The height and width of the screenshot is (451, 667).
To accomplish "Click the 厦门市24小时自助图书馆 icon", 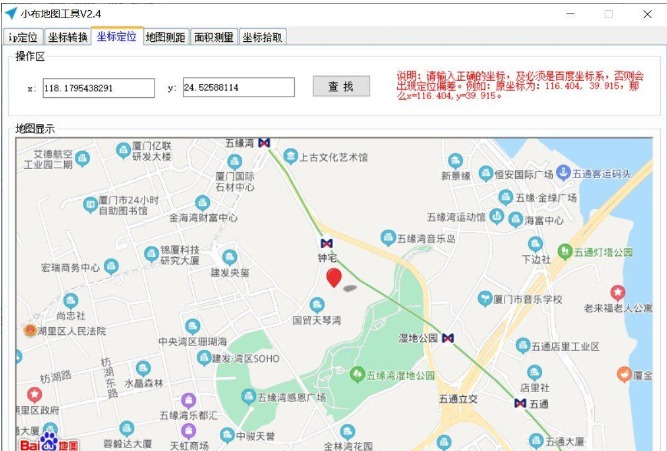I will 90,205.
